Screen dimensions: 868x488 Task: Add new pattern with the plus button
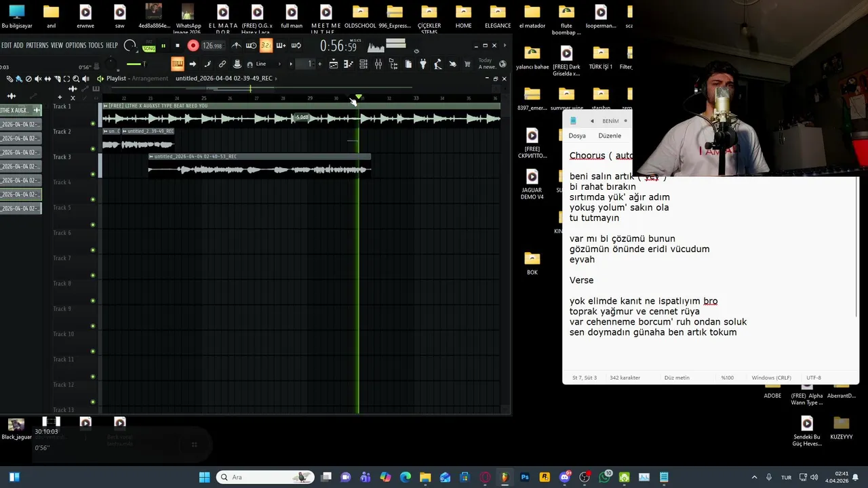click(x=320, y=64)
